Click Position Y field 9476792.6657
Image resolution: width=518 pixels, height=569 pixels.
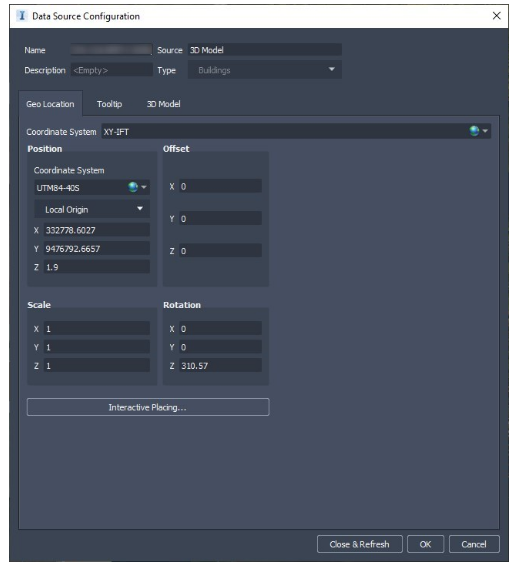click(x=97, y=249)
